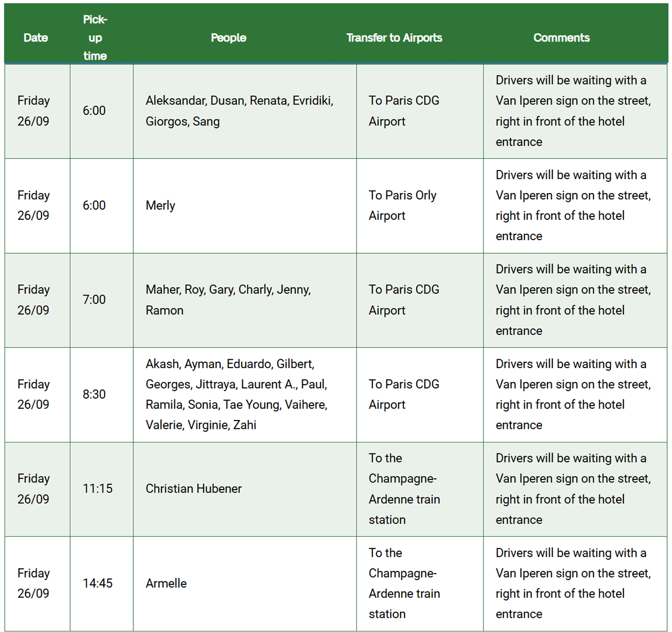Click the Date column header
Viewport: 672px width, 632px height.
35,38
